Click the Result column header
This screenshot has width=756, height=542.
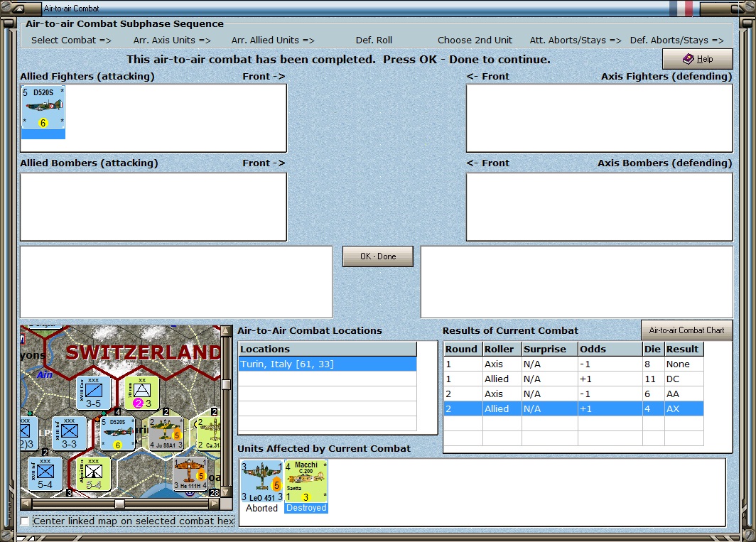pos(684,349)
